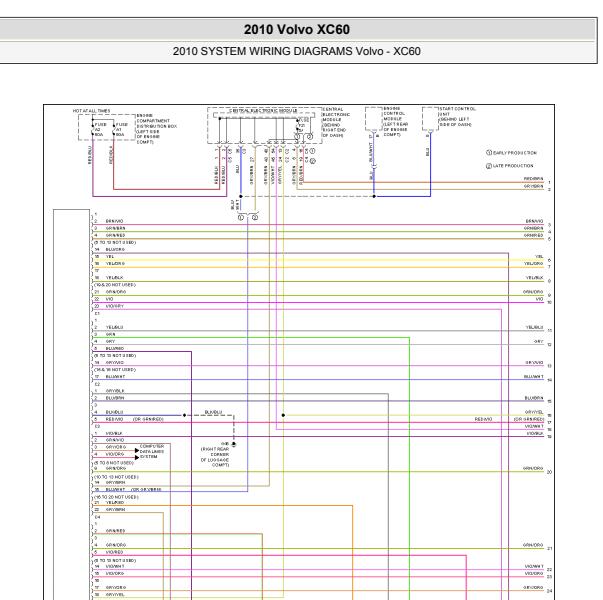Select "RIGHT REAR CORNER OF LUGGAGE COMPT" text
The width and height of the screenshot is (603, 600).
click(215, 457)
